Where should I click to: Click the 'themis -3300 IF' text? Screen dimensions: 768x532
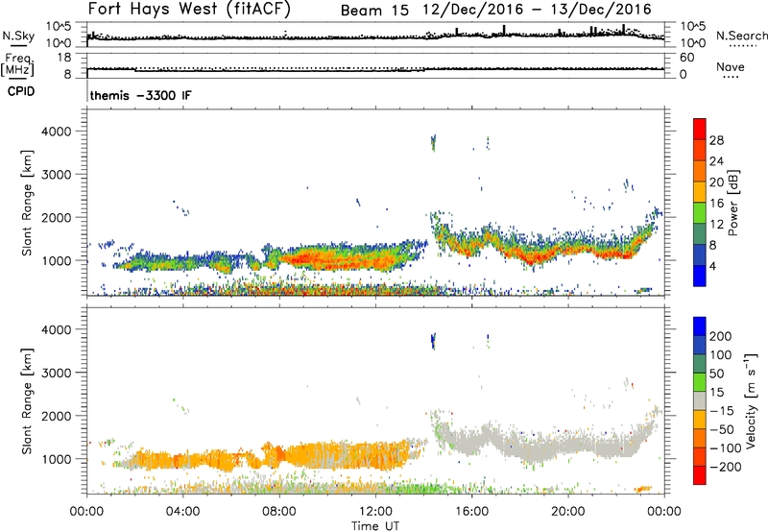pos(140,95)
